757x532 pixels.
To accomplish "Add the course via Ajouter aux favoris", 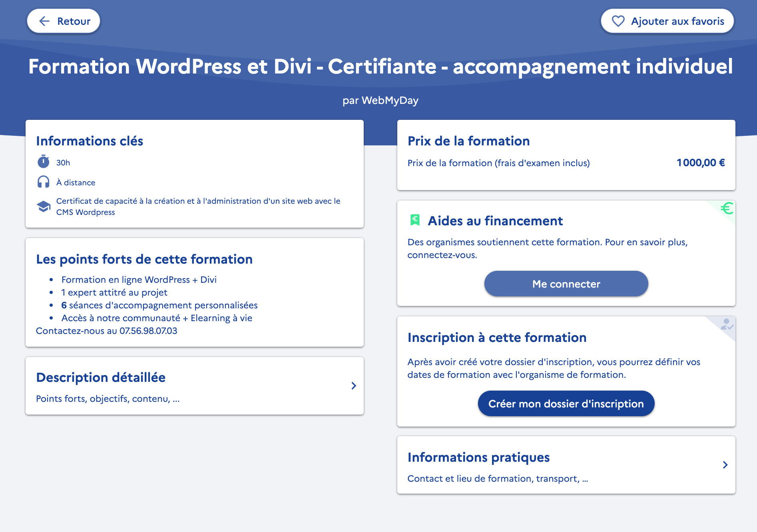I will click(x=667, y=21).
